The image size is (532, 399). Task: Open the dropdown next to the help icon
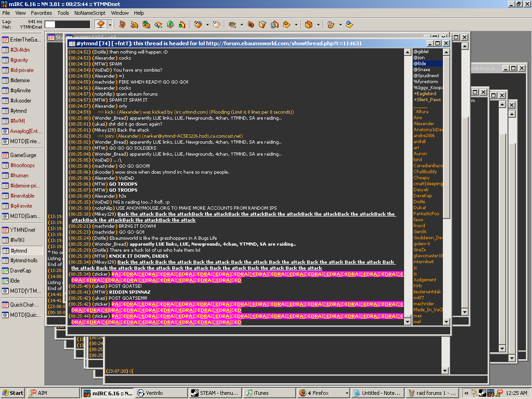tap(340, 24)
